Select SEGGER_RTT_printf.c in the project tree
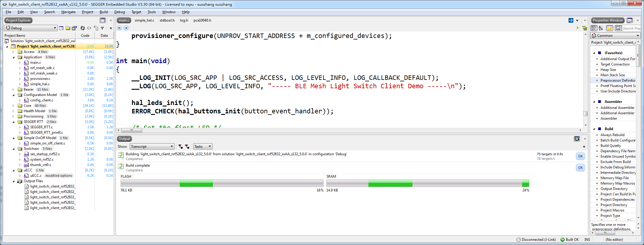The image size is (644, 245). coord(46,133)
